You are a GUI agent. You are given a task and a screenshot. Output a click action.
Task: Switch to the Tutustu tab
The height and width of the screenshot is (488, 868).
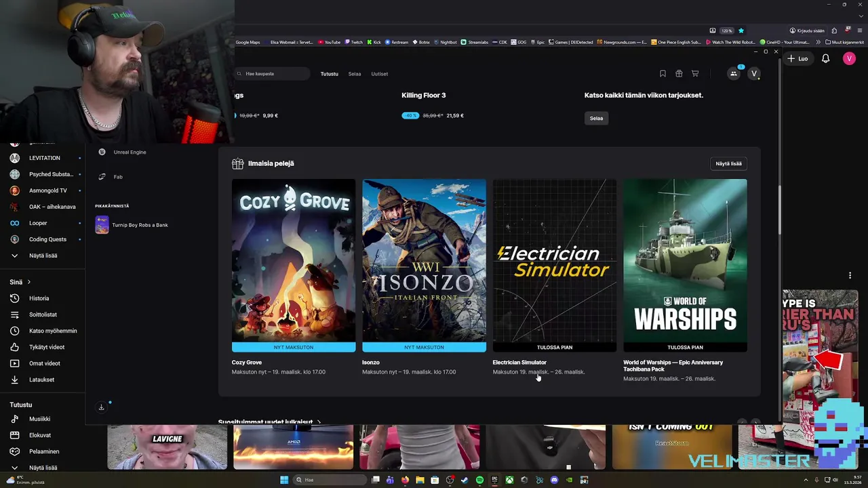[329, 73]
